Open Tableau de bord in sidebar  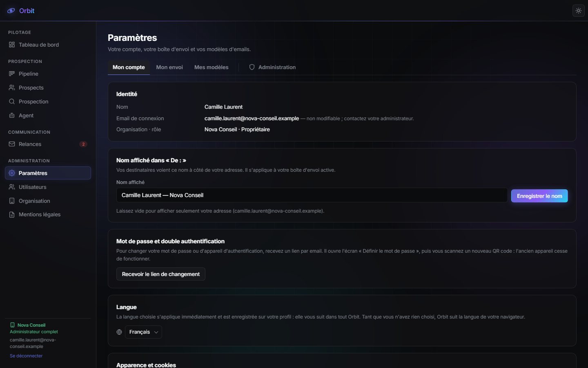tap(48, 45)
